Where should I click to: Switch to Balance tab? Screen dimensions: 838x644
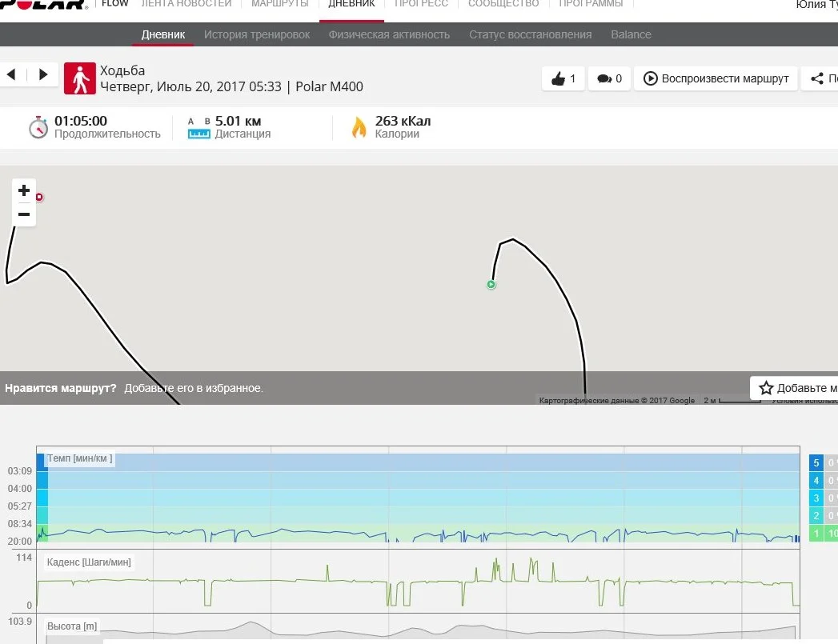coord(631,34)
